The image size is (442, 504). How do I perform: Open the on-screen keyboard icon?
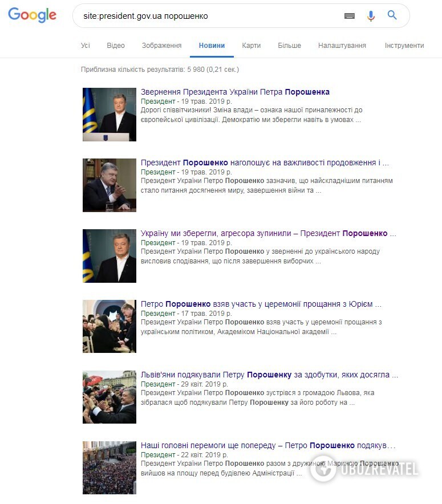point(350,16)
